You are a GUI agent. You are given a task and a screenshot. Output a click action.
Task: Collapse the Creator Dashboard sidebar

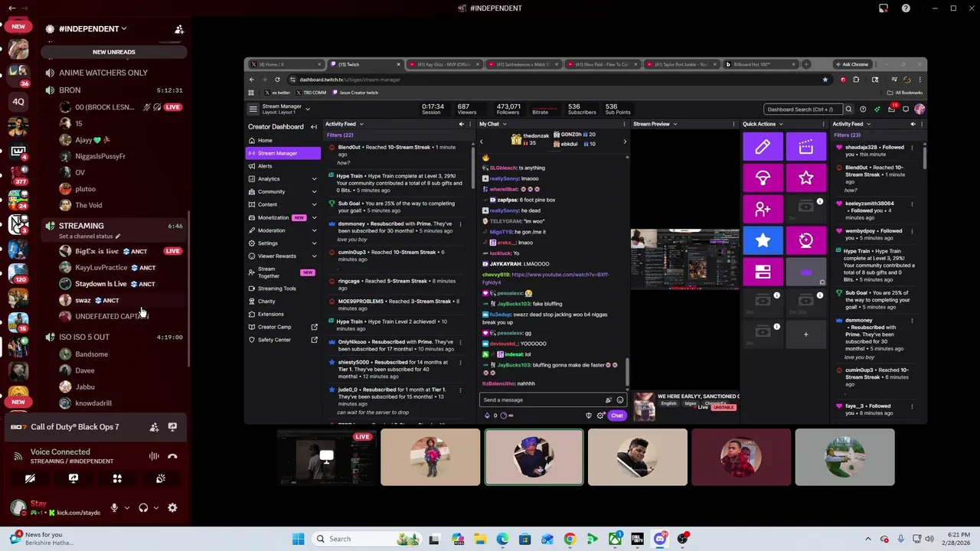[313, 127]
